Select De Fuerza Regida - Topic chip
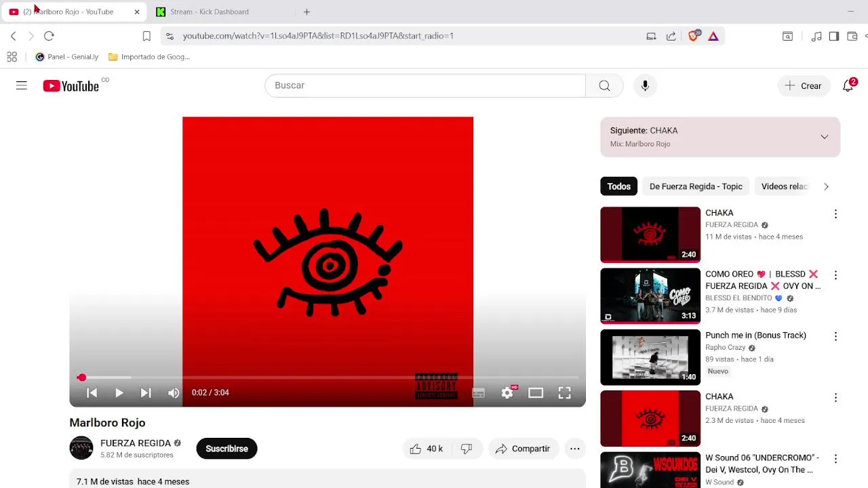 tap(696, 186)
